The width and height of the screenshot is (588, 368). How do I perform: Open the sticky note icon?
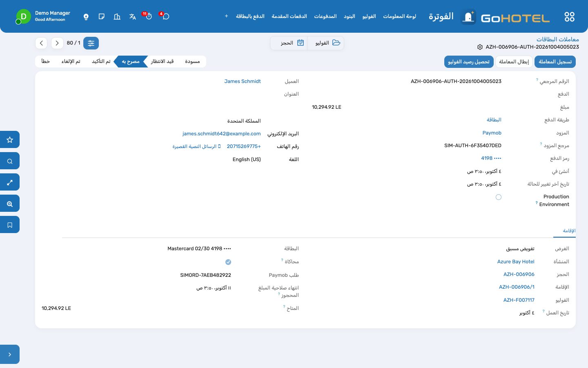pos(102,16)
